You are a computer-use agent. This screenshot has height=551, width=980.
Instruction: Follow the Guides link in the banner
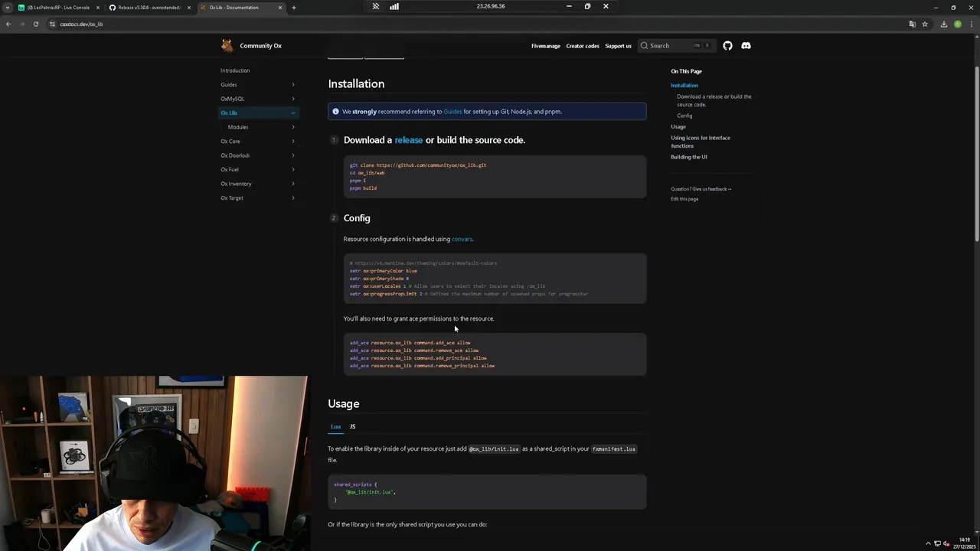pos(452,112)
